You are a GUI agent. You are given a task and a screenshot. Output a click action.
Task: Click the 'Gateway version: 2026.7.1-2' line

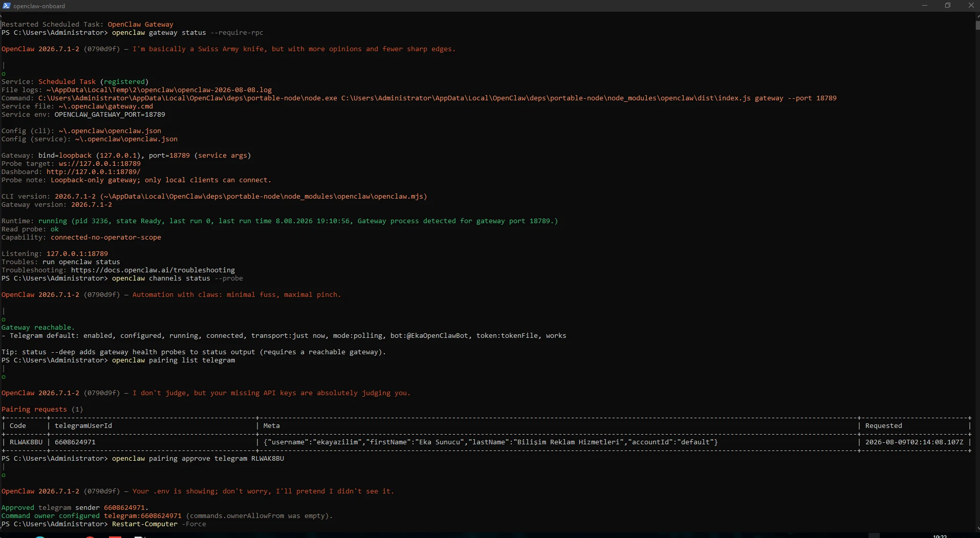click(x=57, y=205)
